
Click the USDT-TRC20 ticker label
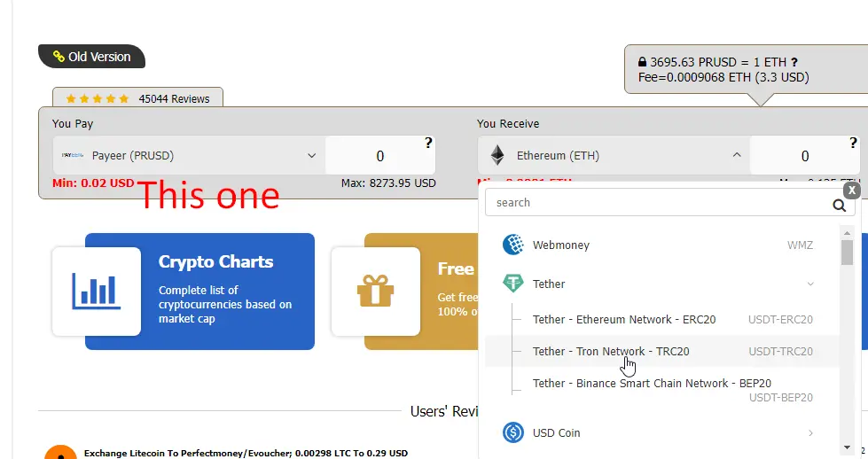coord(780,351)
